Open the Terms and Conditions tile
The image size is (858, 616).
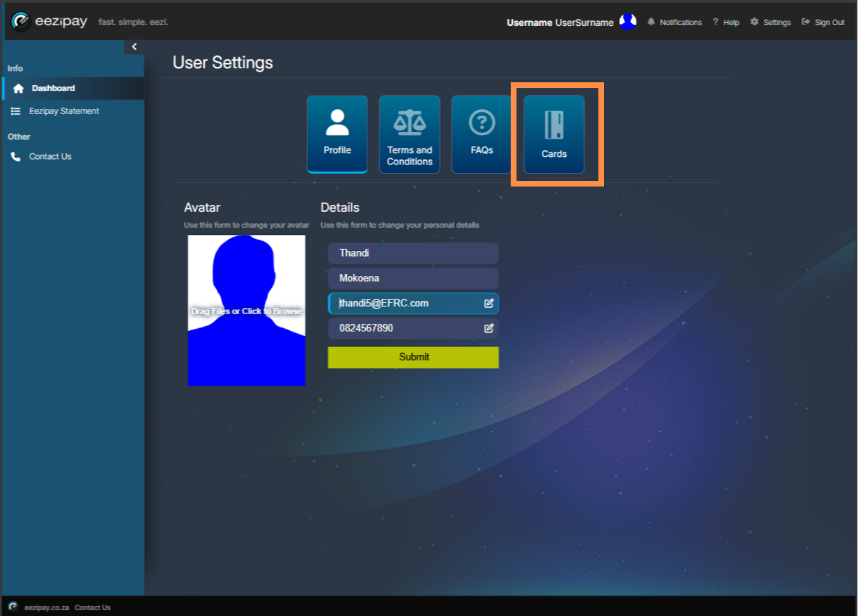410,134
